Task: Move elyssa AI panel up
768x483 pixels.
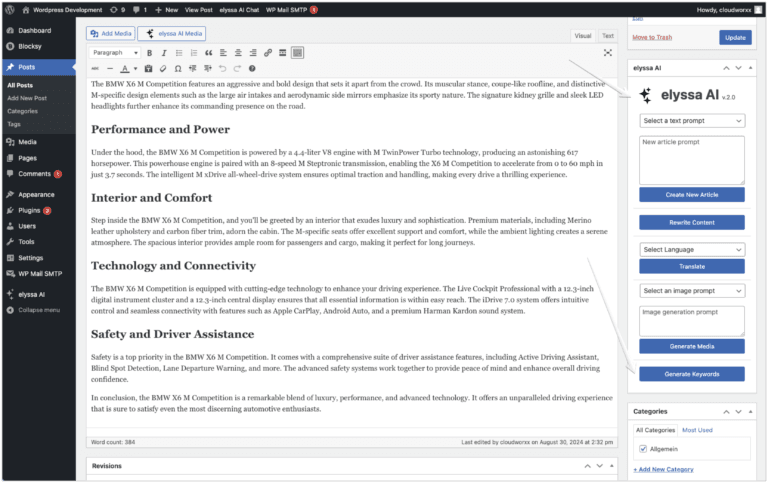Action: (x=726, y=68)
